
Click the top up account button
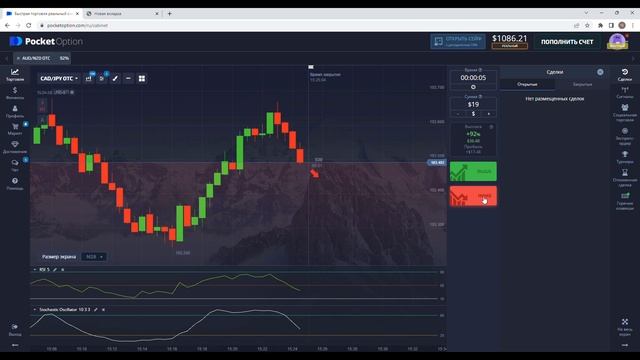[x=567, y=42]
